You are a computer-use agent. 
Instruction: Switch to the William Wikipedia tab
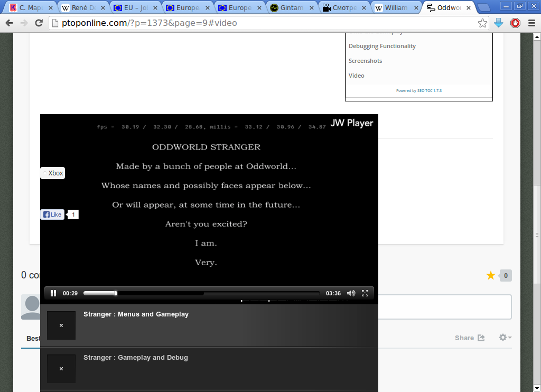click(396, 7)
